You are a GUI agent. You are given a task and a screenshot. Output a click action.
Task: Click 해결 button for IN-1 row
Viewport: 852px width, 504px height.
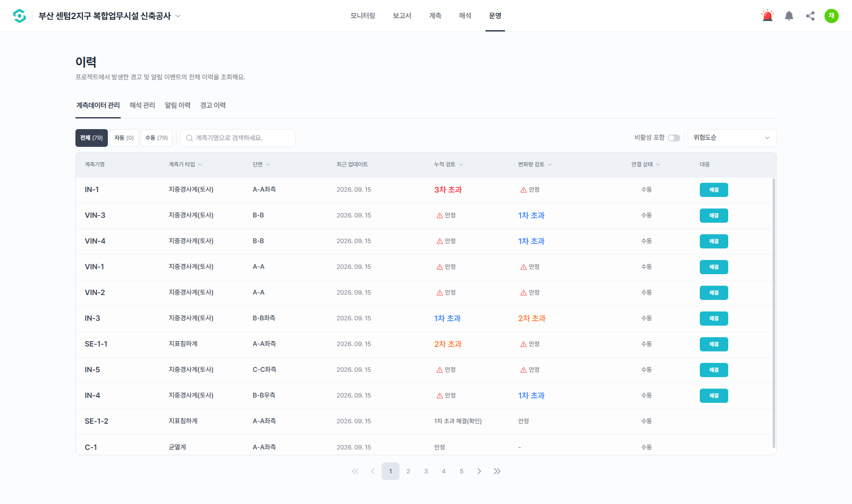pos(714,190)
